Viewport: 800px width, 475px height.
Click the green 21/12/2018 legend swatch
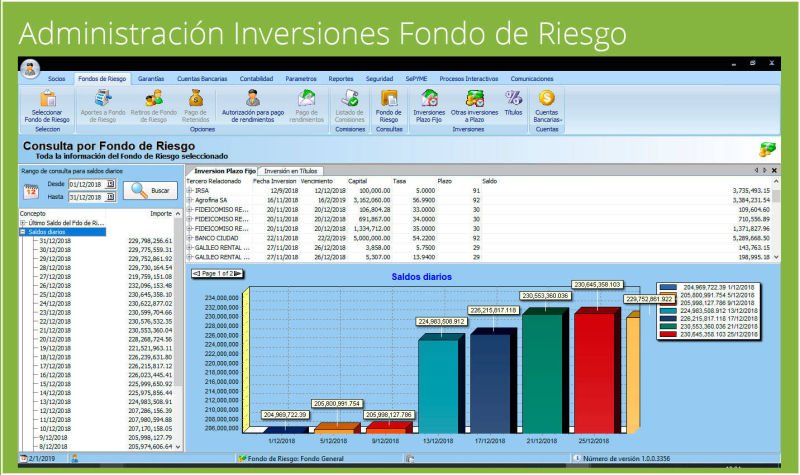pos(668,327)
